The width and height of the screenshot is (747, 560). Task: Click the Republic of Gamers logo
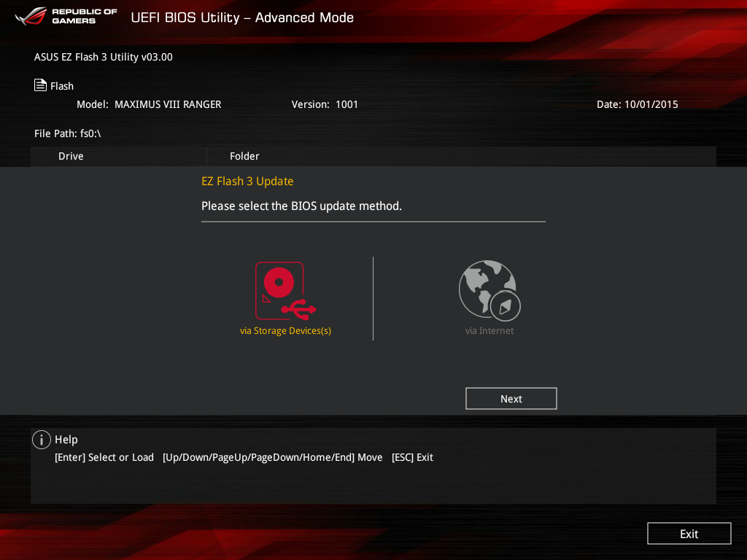66,16
